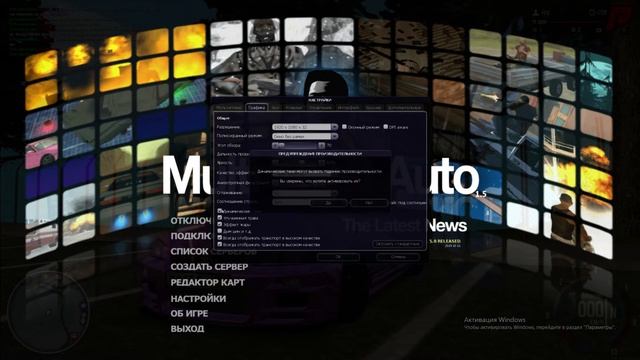
Task: Open the 1.5.8 RELEASED news link
Action: point(445,241)
